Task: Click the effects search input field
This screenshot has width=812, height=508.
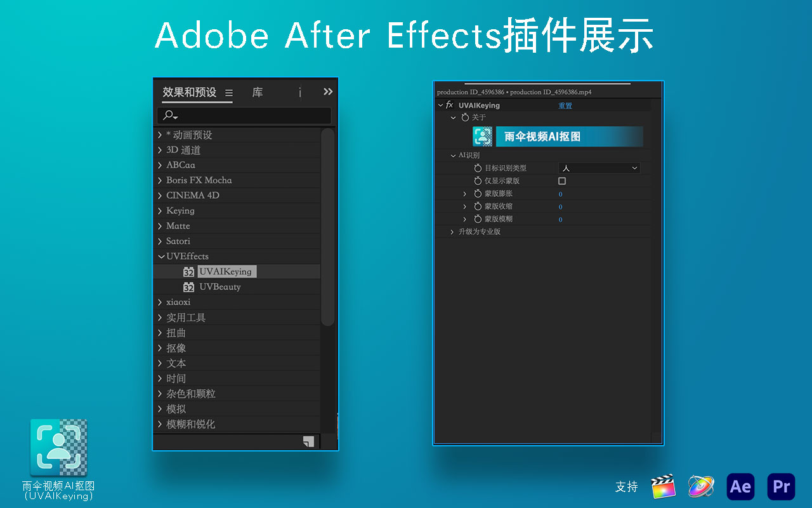Action: [x=244, y=116]
